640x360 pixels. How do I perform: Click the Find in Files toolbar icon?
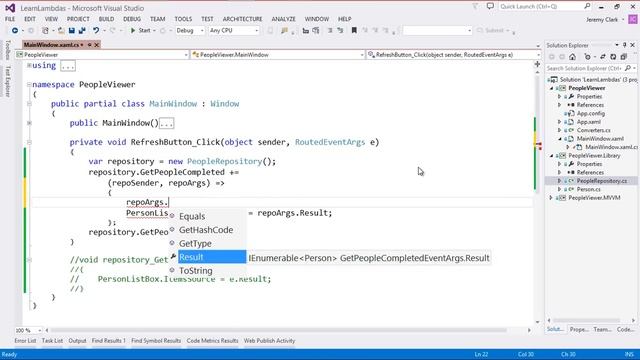(x=284, y=31)
